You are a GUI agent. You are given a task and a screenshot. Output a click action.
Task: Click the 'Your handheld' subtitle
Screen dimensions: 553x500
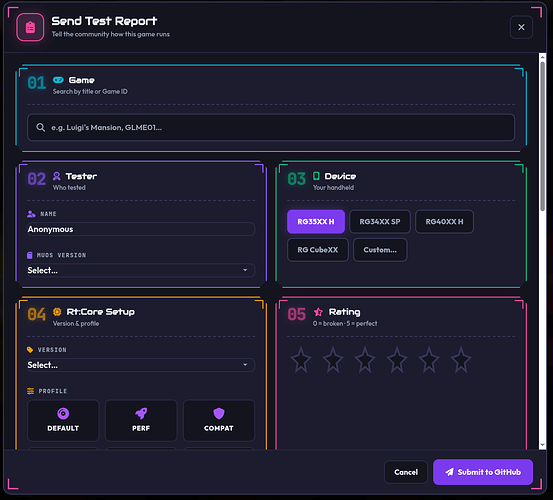[333, 188]
